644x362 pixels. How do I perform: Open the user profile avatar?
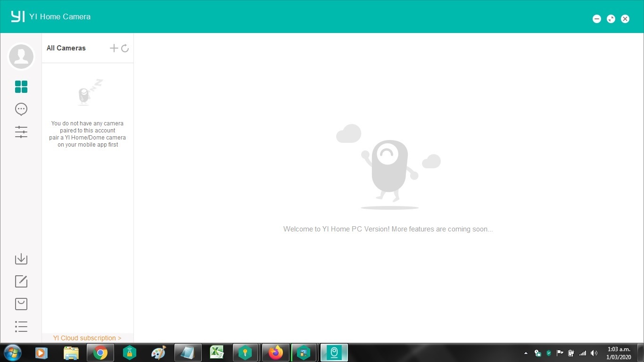point(21,57)
